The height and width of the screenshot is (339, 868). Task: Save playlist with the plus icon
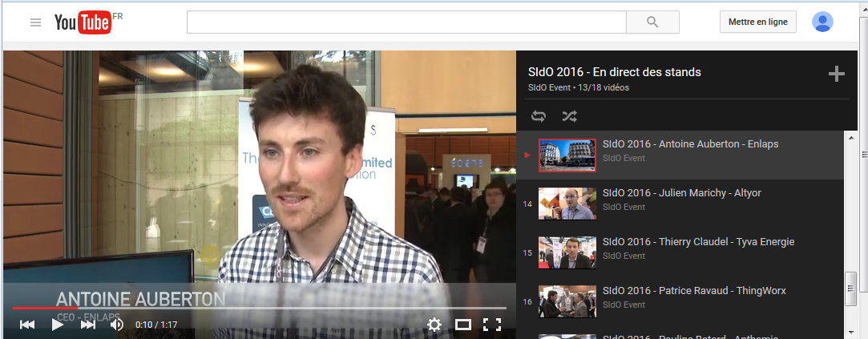pos(836,75)
